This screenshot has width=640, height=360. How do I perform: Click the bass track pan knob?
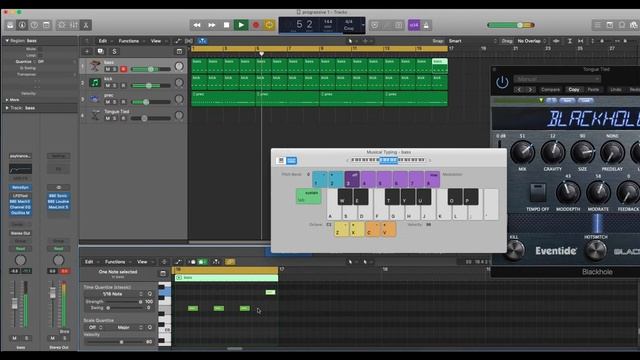(179, 66)
